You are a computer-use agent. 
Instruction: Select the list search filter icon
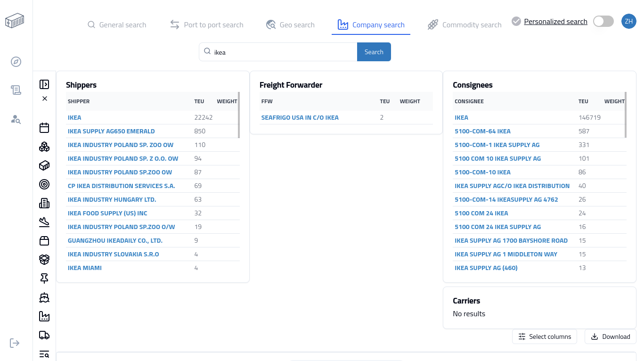(44, 354)
